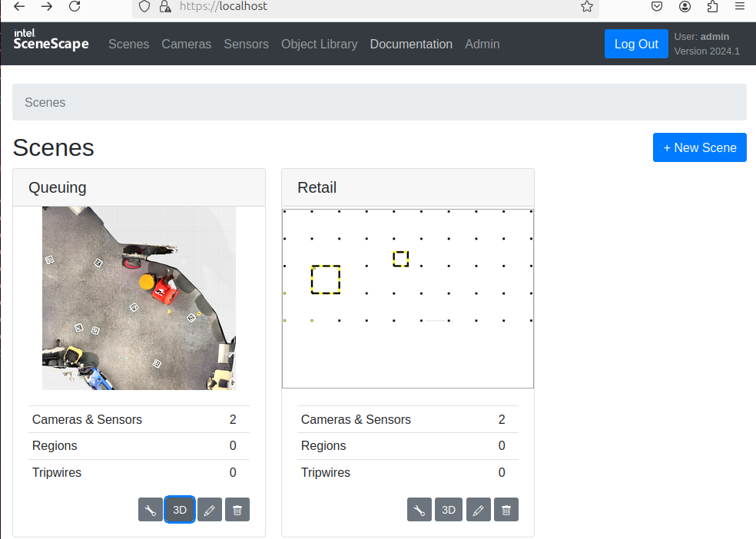756x539 pixels.
Task: Go to Object Library section
Action: [x=319, y=44]
